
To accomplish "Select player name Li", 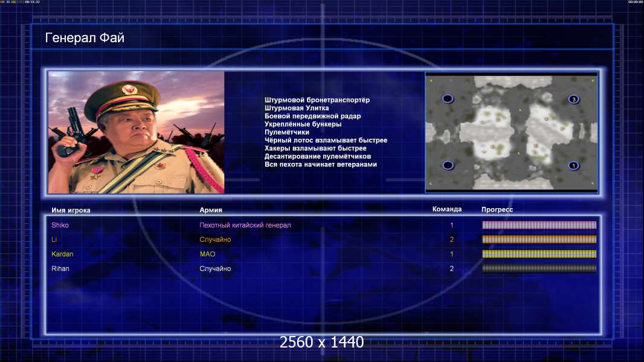I will (54, 240).
